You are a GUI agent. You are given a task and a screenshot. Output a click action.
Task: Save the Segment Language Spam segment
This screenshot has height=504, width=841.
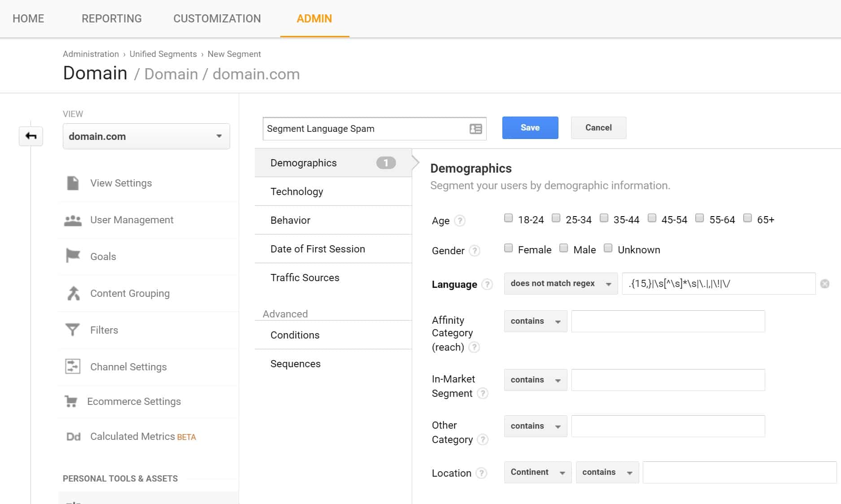530,127
